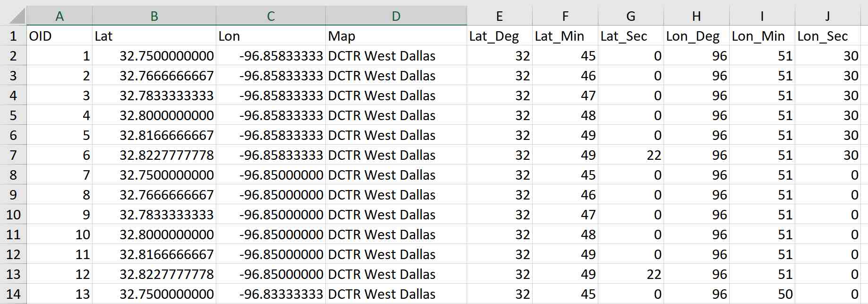
Task: Select column B header
Action: 154,16
